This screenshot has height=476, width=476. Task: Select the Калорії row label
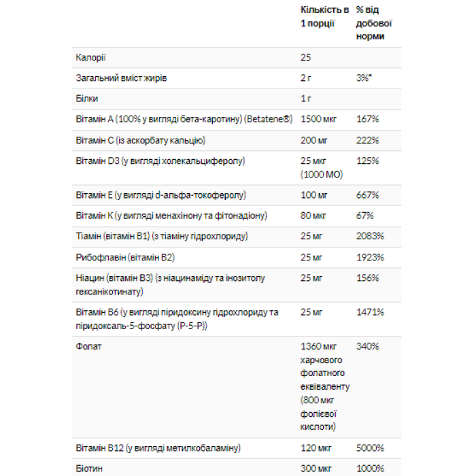click(91, 57)
